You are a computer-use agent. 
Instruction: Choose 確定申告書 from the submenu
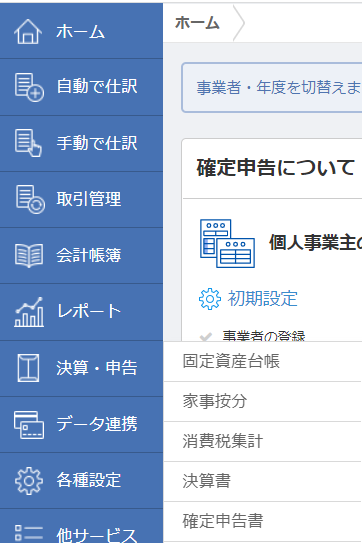pos(262,522)
